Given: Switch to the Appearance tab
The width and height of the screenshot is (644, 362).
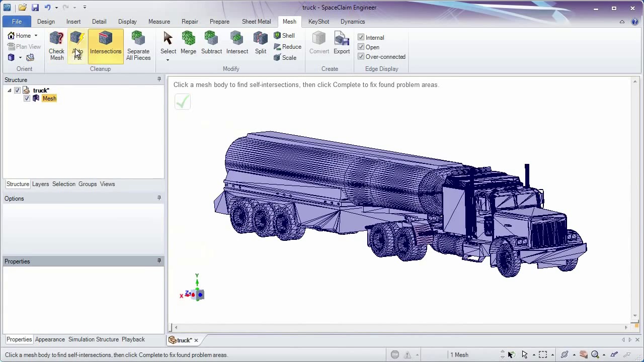Looking at the screenshot, I should tap(50, 339).
